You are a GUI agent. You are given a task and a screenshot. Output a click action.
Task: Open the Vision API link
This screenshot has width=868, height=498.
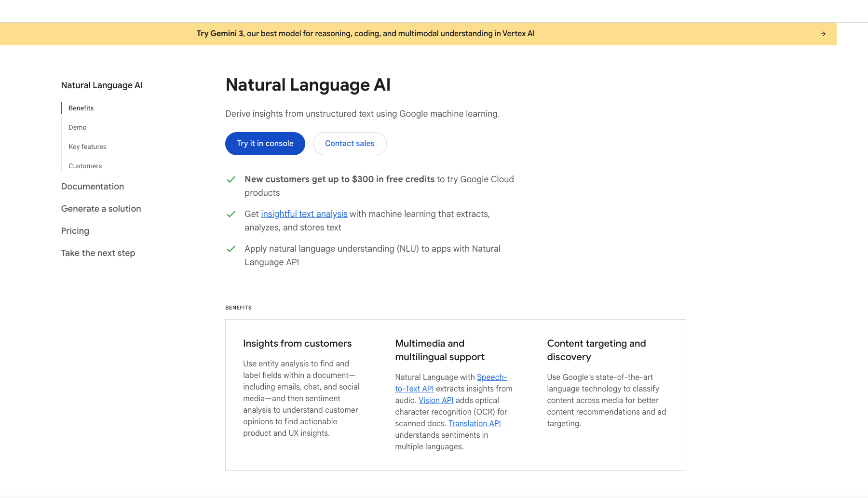[436, 400]
